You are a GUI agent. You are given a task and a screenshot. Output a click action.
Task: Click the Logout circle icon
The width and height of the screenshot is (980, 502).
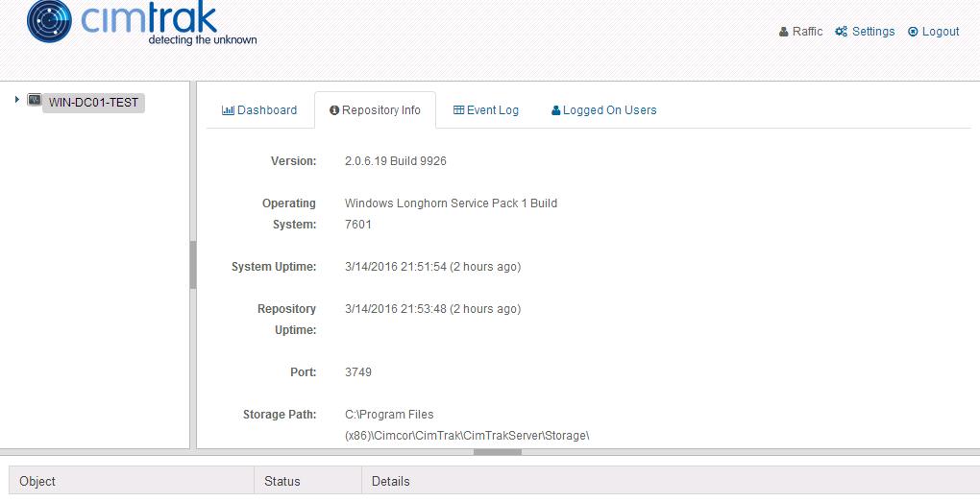click(913, 32)
